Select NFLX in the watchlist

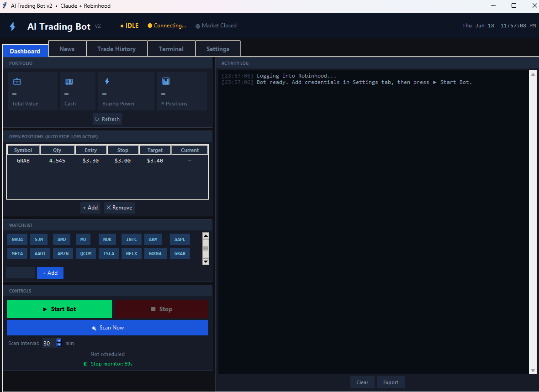click(x=131, y=254)
